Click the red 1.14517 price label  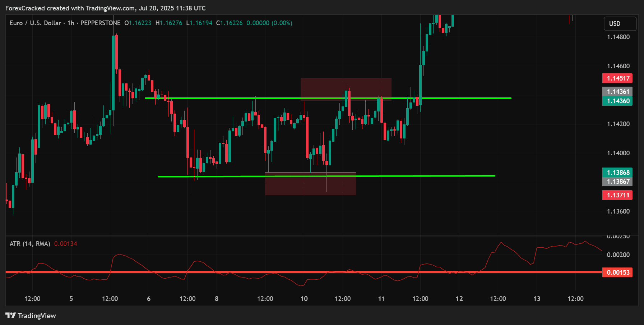click(617, 78)
